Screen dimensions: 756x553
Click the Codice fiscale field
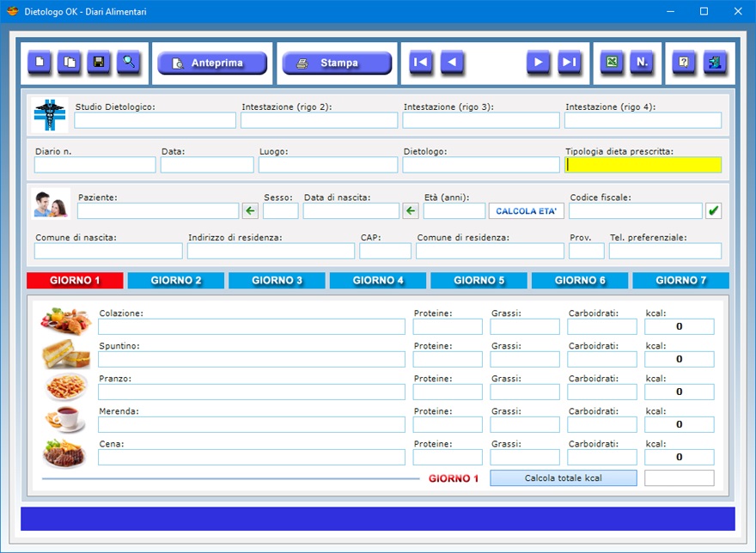point(636,211)
